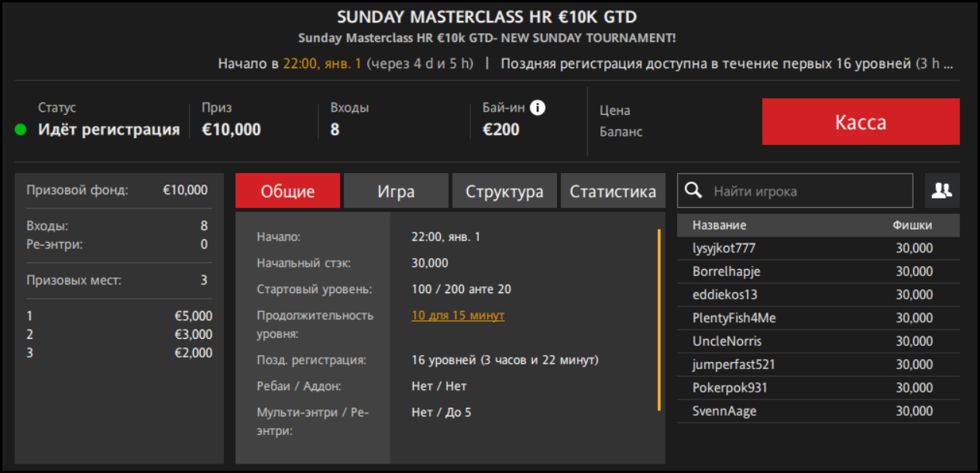
Task: Sort players by Фишки column header
Action: tap(912, 226)
